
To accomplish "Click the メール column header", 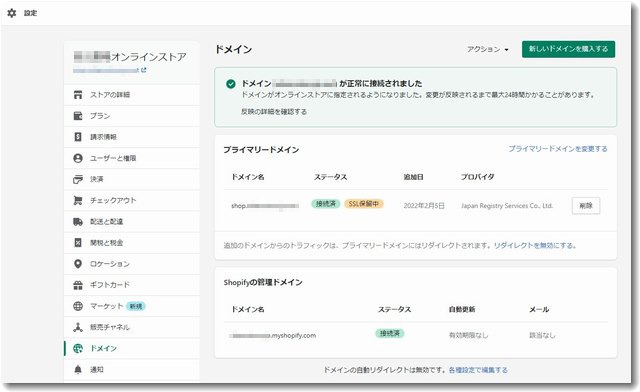I will coord(539,310).
